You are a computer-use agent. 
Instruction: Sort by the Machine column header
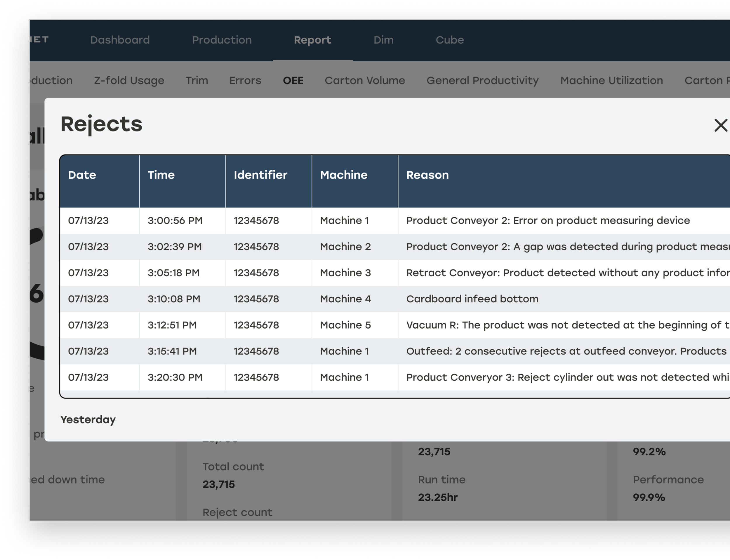343,175
